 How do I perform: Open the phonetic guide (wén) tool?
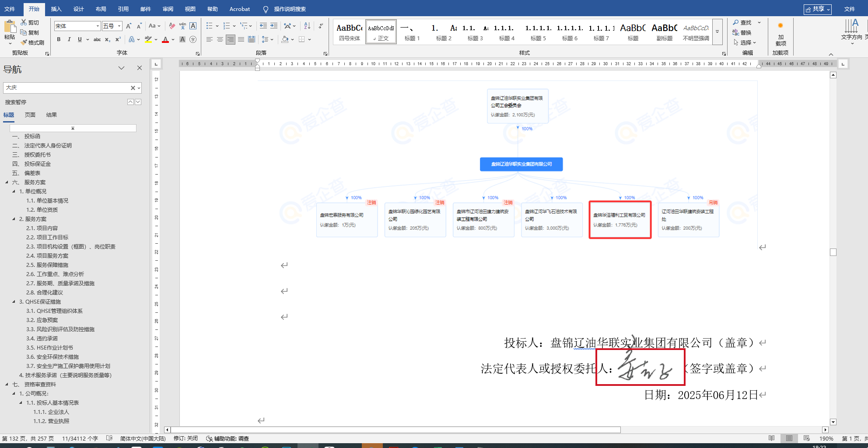[x=182, y=26]
